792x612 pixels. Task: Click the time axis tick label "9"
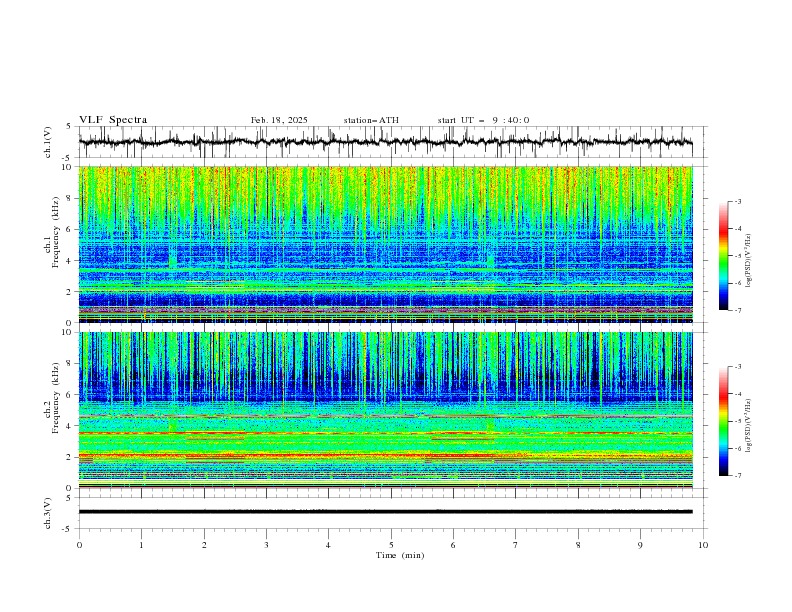[x=640, y=545]
